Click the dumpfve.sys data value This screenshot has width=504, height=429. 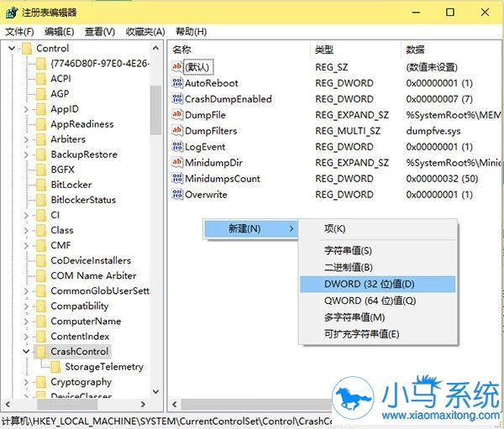point(433,131)
